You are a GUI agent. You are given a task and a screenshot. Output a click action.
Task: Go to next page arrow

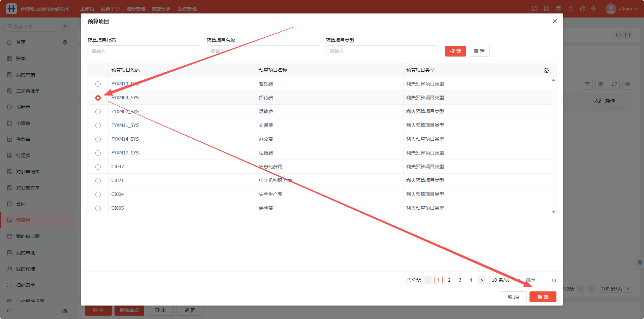coord(482,280)
